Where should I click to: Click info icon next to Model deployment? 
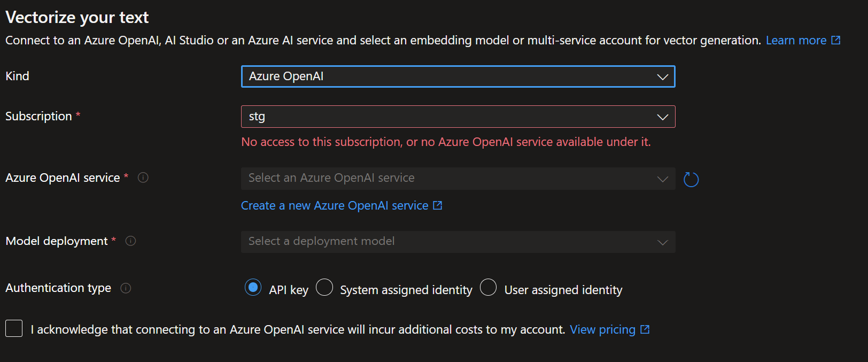click(x=130, y=241)
